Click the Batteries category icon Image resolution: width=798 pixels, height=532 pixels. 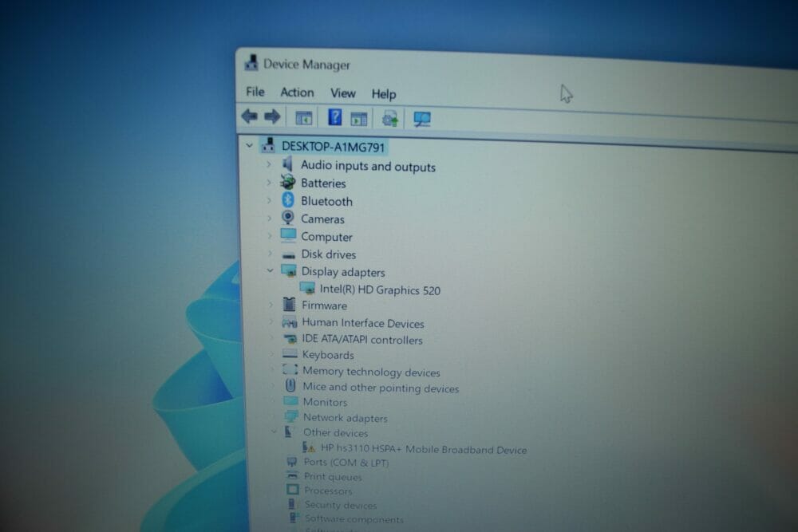coord(287,182)
